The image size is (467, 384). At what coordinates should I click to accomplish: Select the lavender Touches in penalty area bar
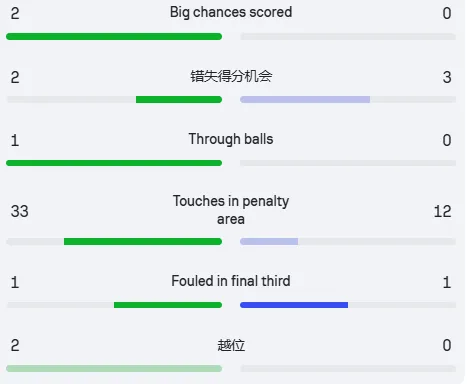click(x=269, y=241)
